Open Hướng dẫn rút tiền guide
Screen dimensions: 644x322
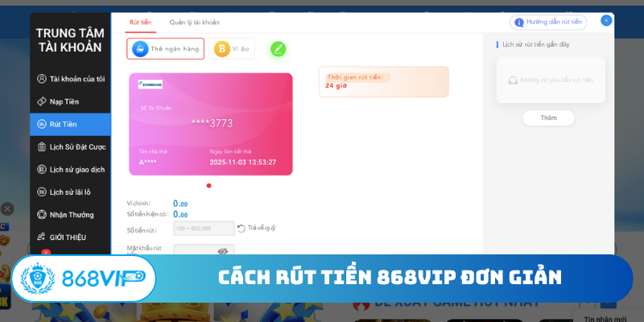548,23
